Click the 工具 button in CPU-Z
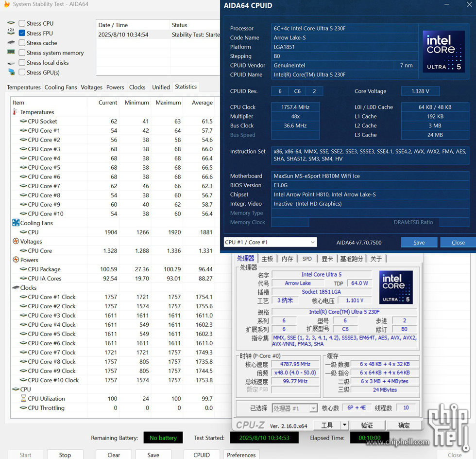476x459 pixels. 327,425
